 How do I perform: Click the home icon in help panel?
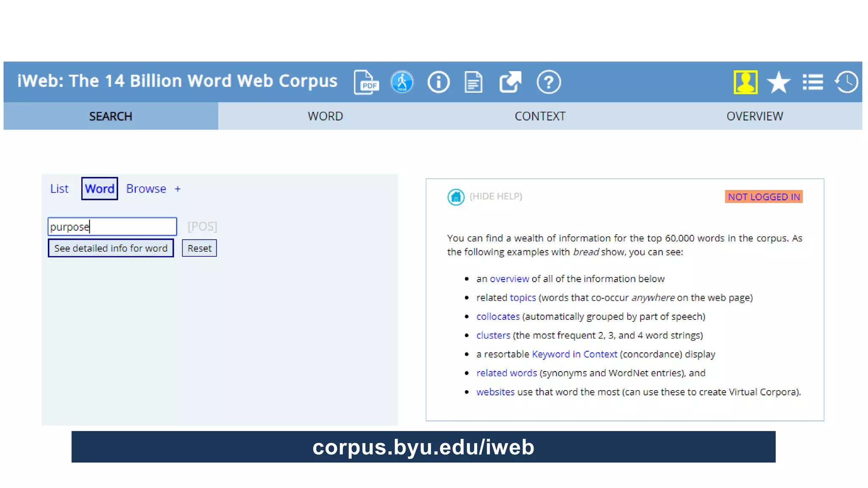(456, 197)
